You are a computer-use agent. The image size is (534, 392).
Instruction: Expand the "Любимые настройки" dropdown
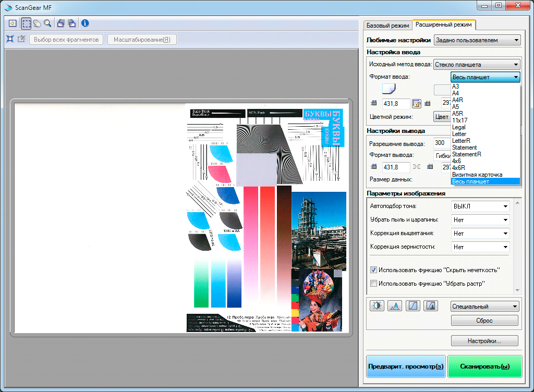[477, 40]
